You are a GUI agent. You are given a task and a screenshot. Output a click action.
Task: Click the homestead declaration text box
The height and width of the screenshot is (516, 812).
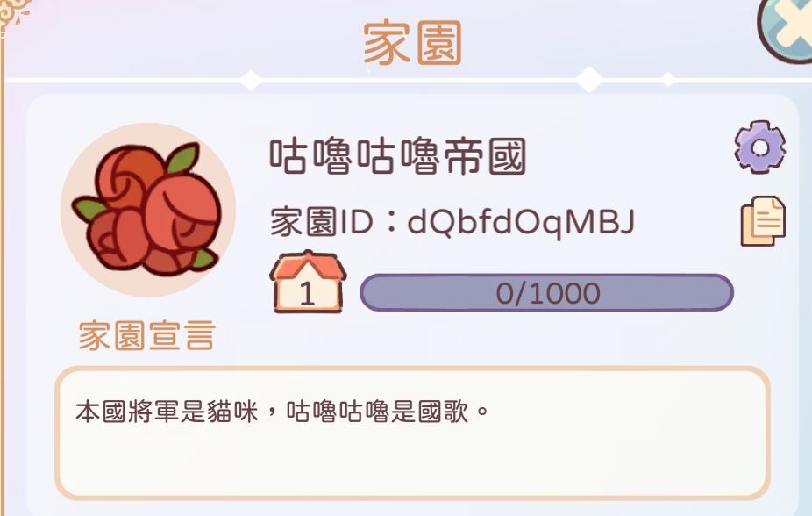click(x=412, y=434)
